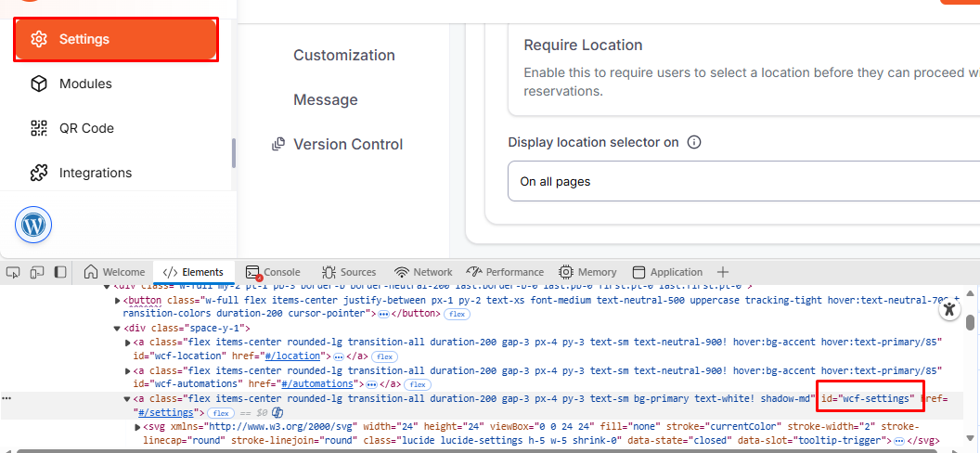The image size is (980, 453).
Task: Open Modules from the sidebar
Action: pos(84,84)
